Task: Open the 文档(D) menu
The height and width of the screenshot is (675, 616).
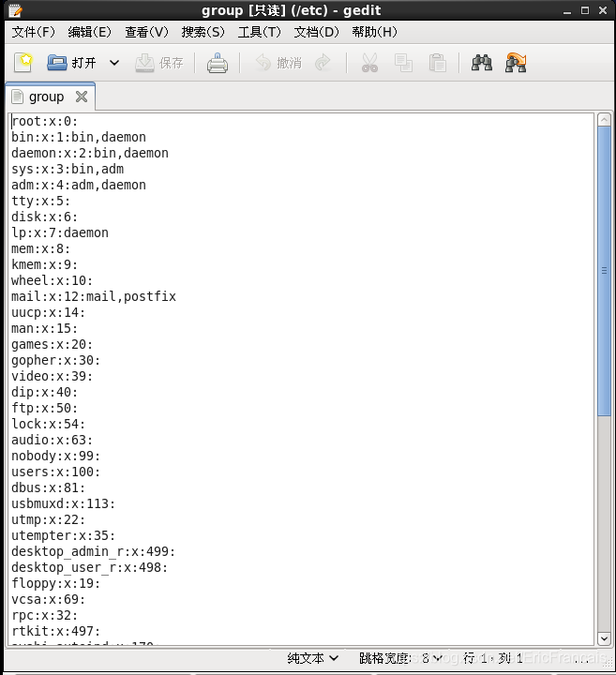Action: (316, 32)
